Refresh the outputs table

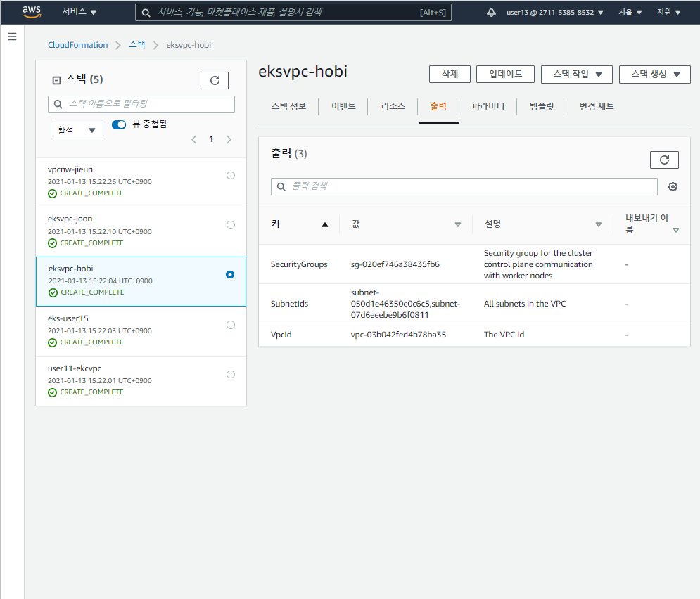point(664,160)
